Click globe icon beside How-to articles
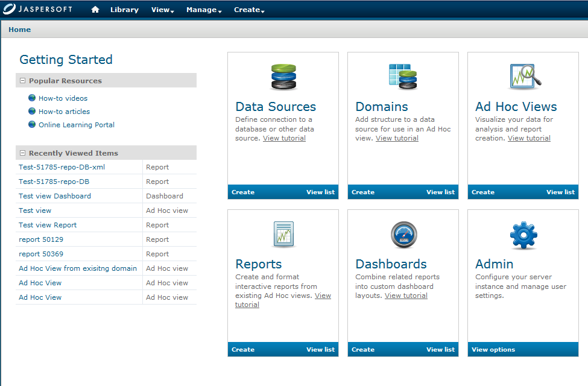This screenshot has width=588, height=386. click(x=32, y=111)
